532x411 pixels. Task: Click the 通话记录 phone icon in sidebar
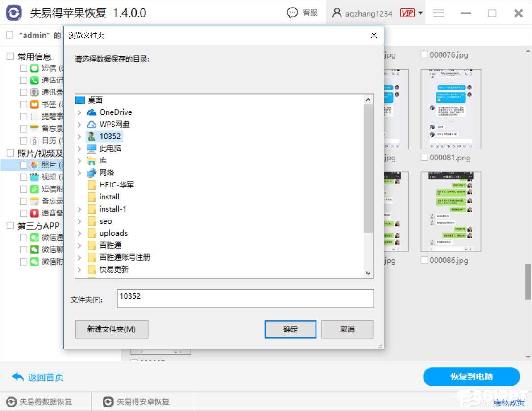(34, 80)
